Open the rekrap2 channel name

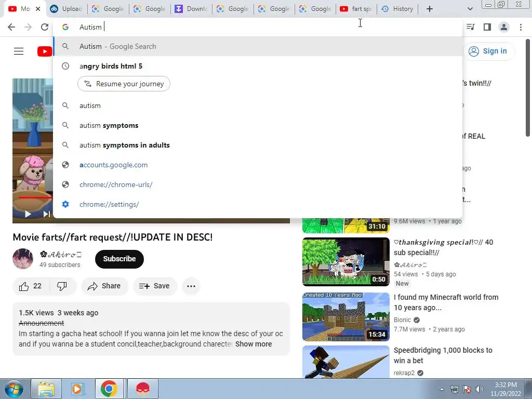[x=404, y=373]
